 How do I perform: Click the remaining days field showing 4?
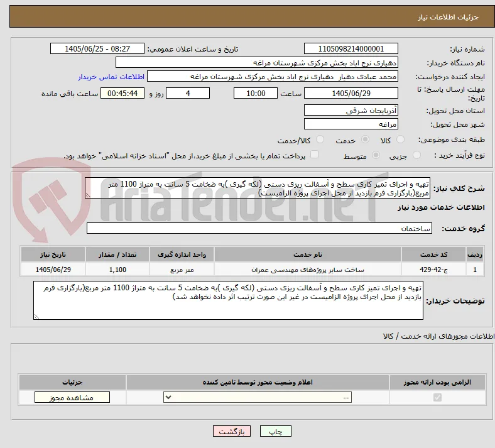(x=188, y=93)
